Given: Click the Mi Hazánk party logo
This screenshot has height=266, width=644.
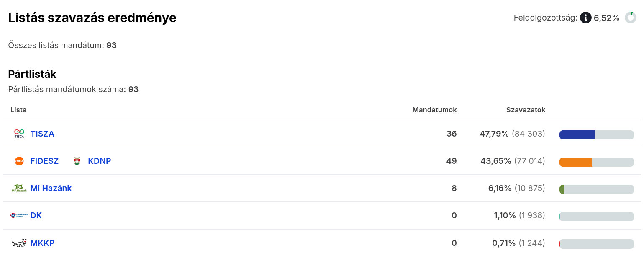Looking at the screenshot, I should (x=19, y=189).
